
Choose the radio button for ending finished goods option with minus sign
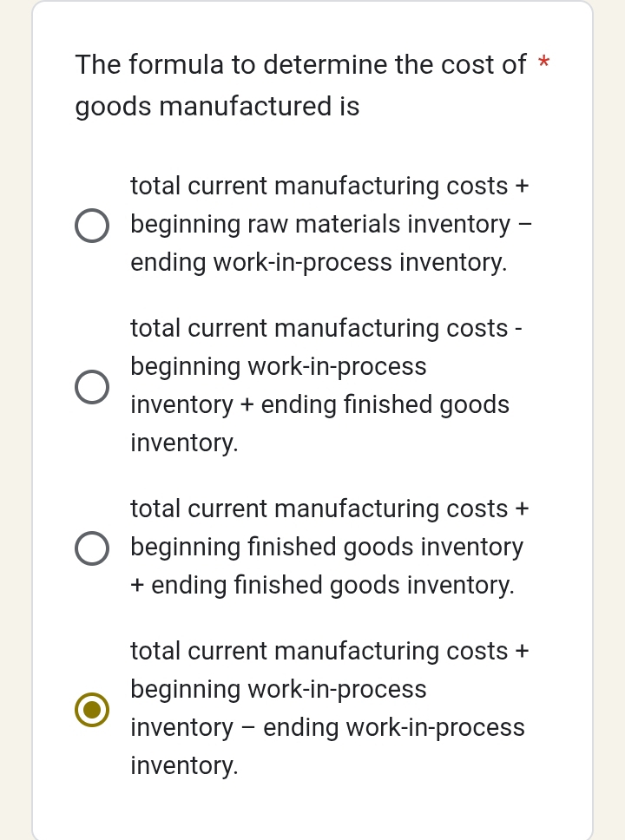(x=92, y=387)
